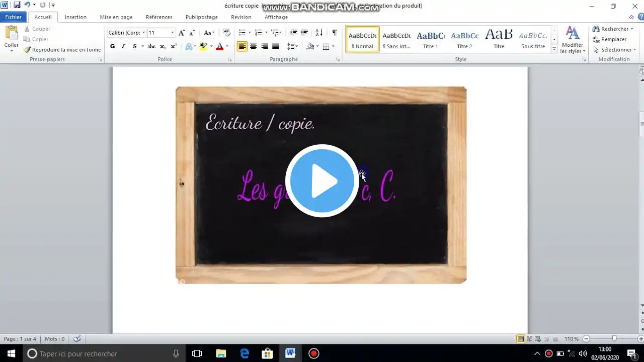Image resolution: width=644 pixels, height=362 pixels.
Task: Save the document with the floppy disk icon
Action: [x=17, y=5]
